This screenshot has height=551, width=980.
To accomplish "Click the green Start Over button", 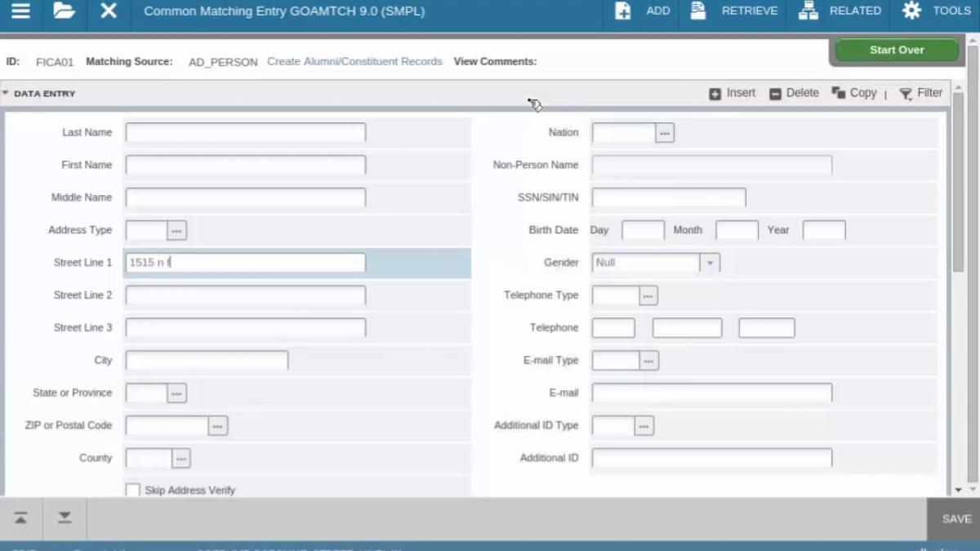I will (897, 50).
